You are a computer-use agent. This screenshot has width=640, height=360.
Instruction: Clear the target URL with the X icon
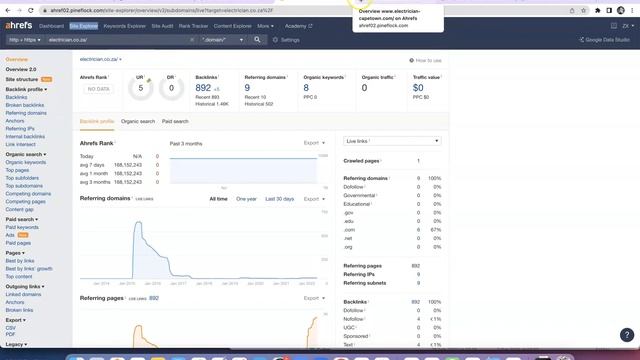tap(192, 40)
